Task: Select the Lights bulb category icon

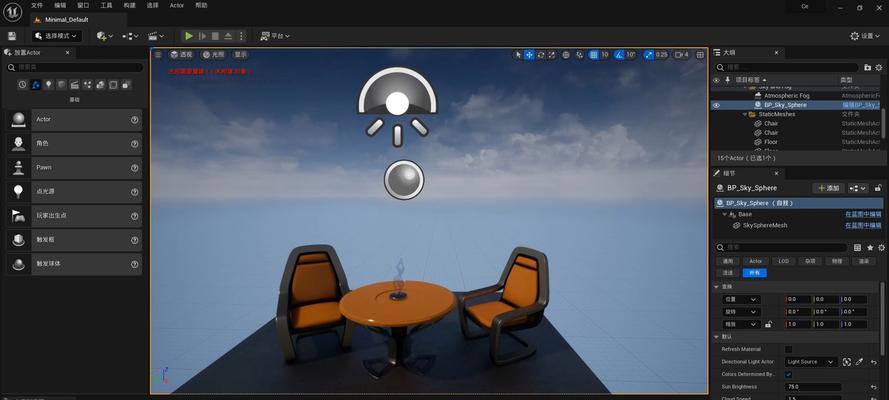Action: 49,85
